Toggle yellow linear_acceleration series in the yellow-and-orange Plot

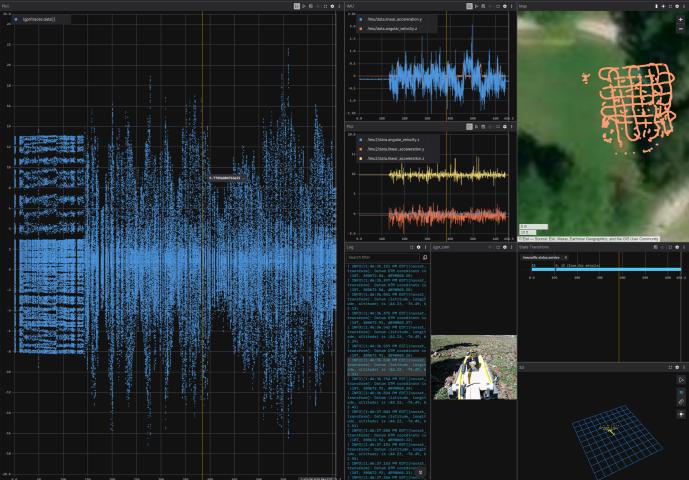361,158
